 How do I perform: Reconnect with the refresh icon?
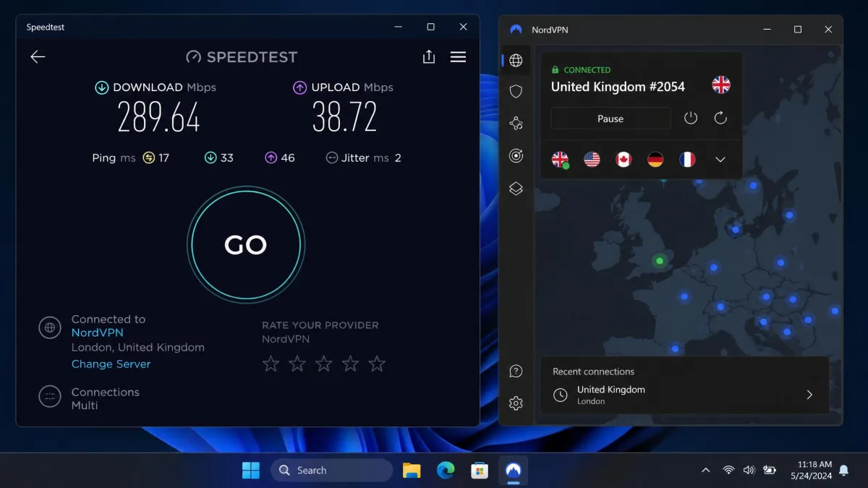[720, 118]
